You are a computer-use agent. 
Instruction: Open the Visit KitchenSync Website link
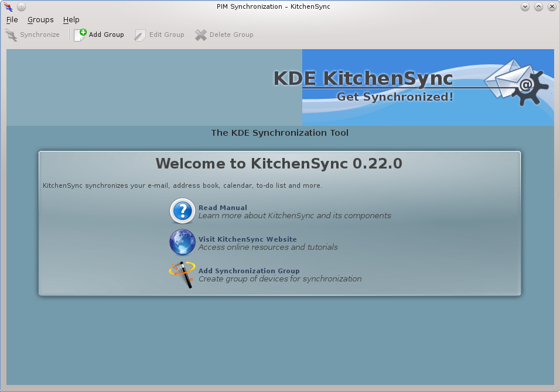click(248, 239)
